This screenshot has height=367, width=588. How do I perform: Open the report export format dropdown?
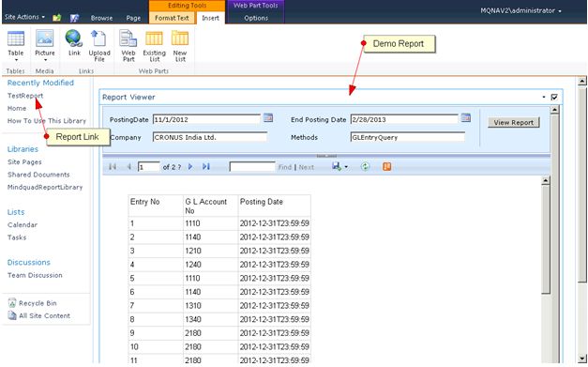[346, 167]
